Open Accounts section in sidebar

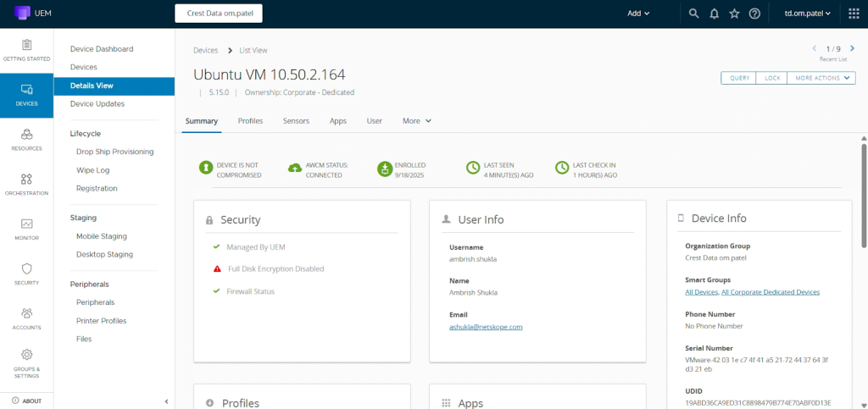[26, 319]
